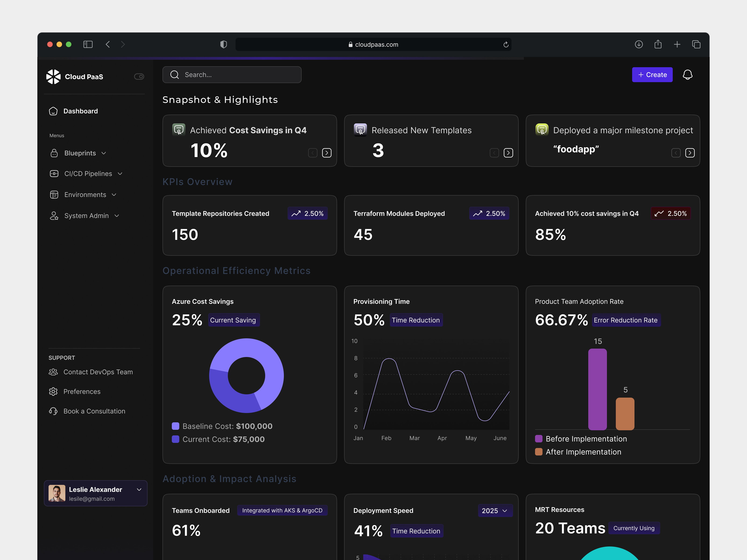The width and height of the screenshot is (747, 560).
Task: Open the 2025 year dropdown
Action: [x=494, y=511]
